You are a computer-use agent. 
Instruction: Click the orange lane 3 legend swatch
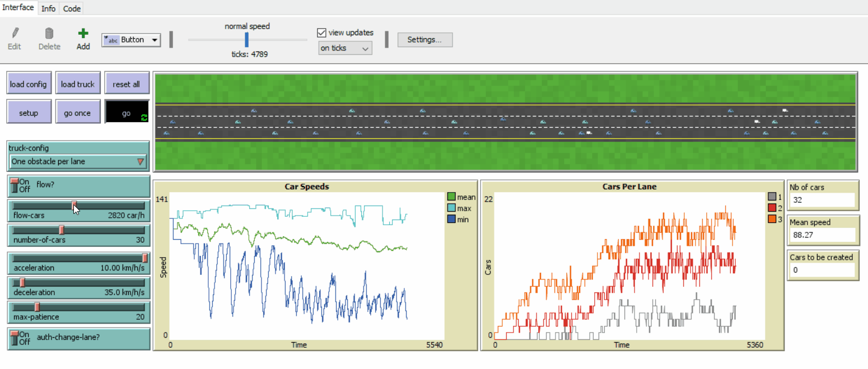[772, 219]
